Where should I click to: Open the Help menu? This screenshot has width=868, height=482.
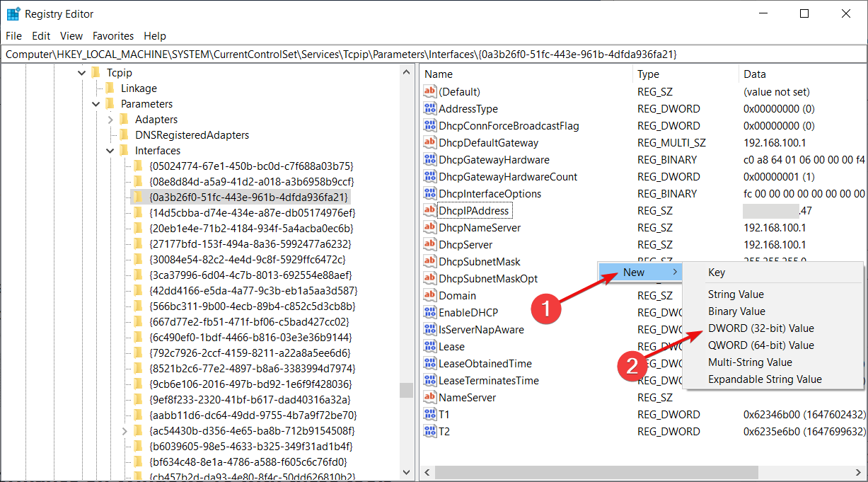pos(155,35)
